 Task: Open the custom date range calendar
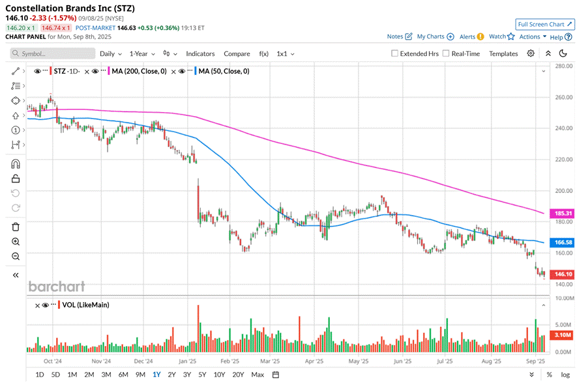click(276, 375)
